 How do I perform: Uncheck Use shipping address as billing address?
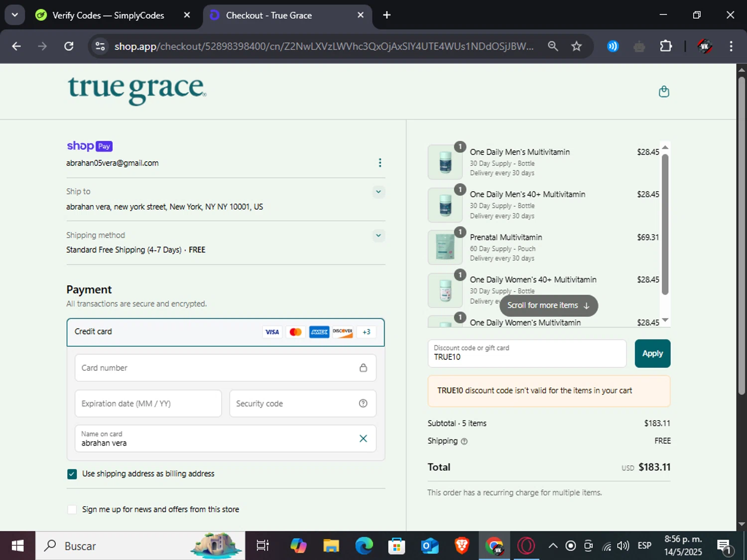[x=72, y=474]
